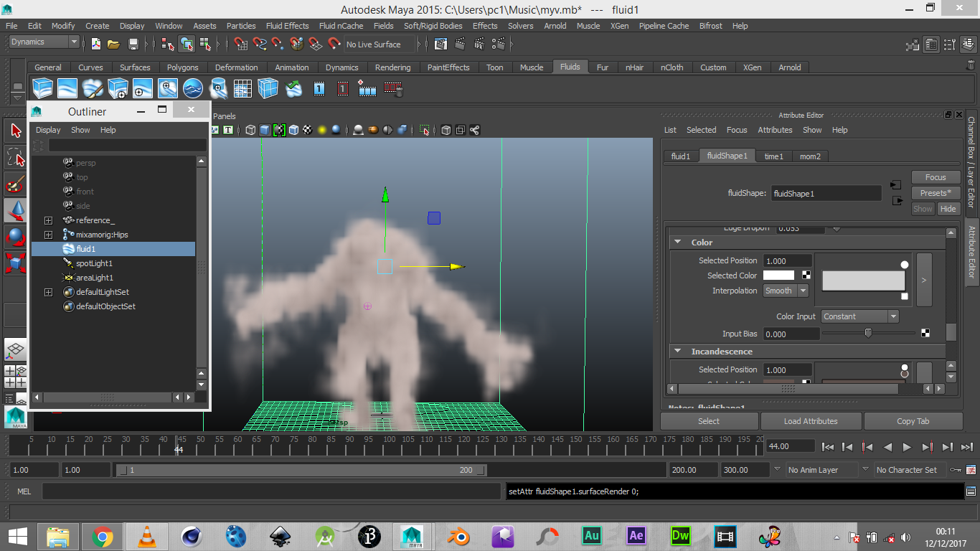Select the Move tool in the toolbox
Image resolution: width=980 pixels, height=551 pixels.
point(16,210)
